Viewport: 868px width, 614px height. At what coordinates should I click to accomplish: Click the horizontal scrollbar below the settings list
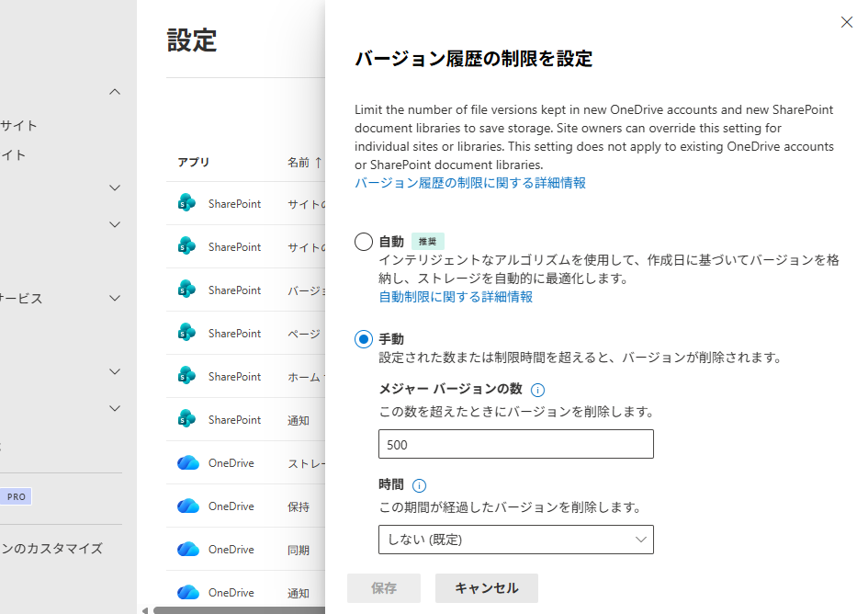click(x=237, y=609)
